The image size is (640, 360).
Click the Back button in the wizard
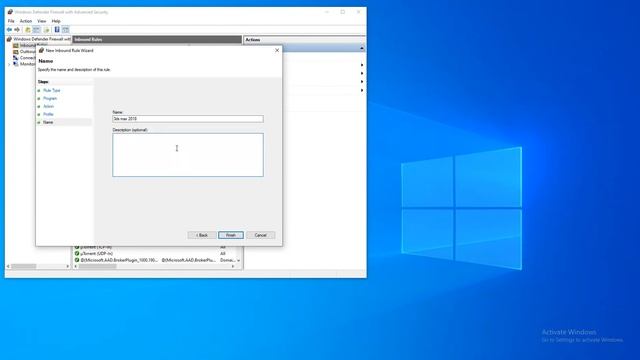coord(202,235)
